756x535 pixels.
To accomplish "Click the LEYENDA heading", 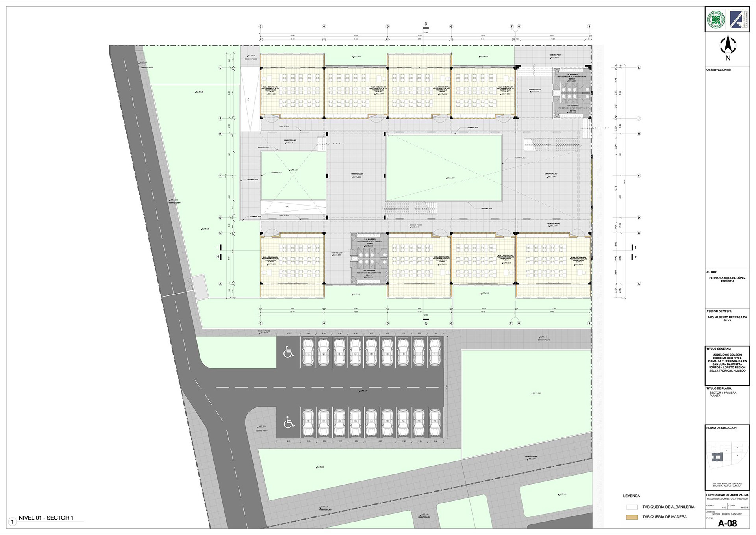I will pos(631,496).
